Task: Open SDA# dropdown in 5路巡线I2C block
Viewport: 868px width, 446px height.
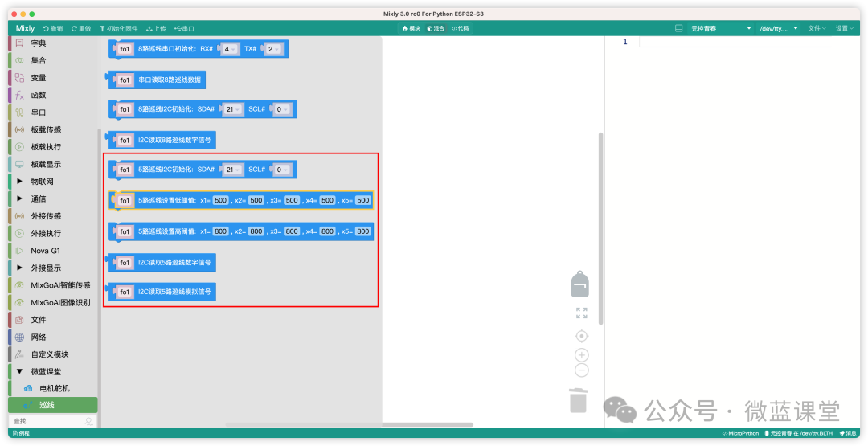Action: 232,170
